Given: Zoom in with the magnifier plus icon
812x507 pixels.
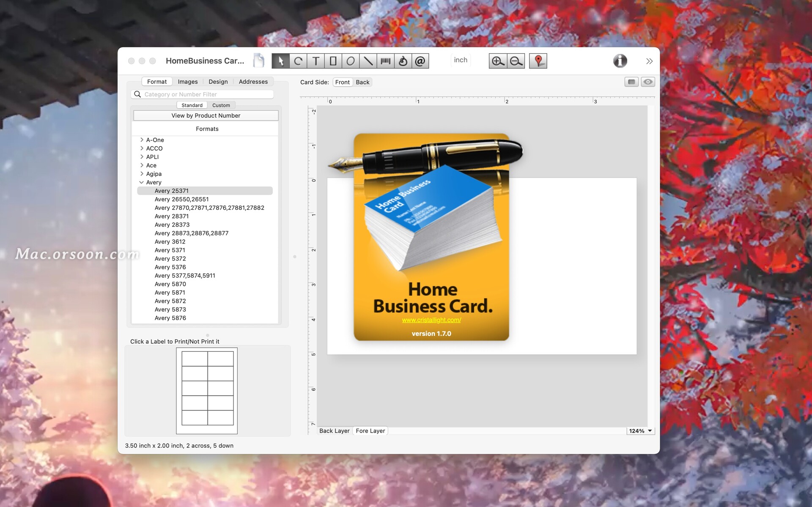Looking at the screenshot, I should 498,61.
